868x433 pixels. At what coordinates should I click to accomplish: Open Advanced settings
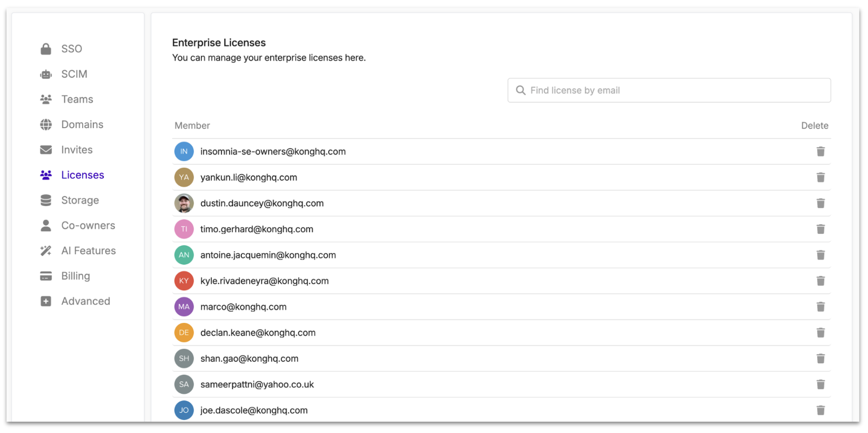85,301
